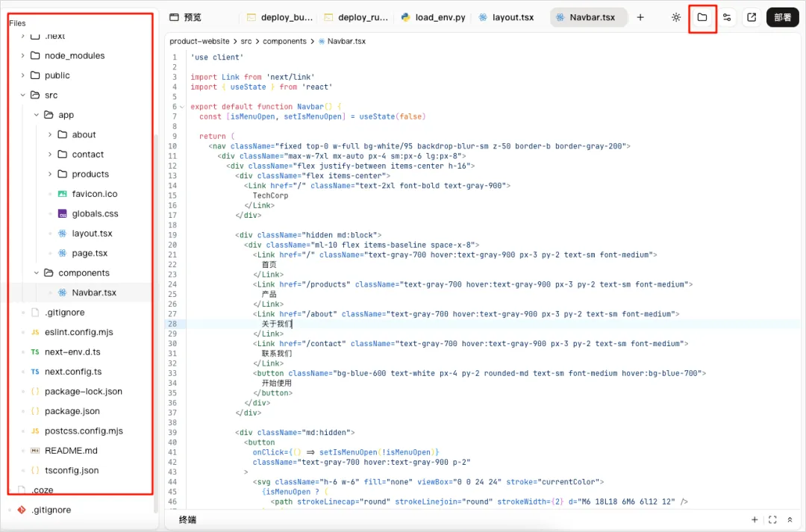Viewport: 806px width, 532px height.
Task: Open the 终端 terminal panel
Action: coord(187,519)
